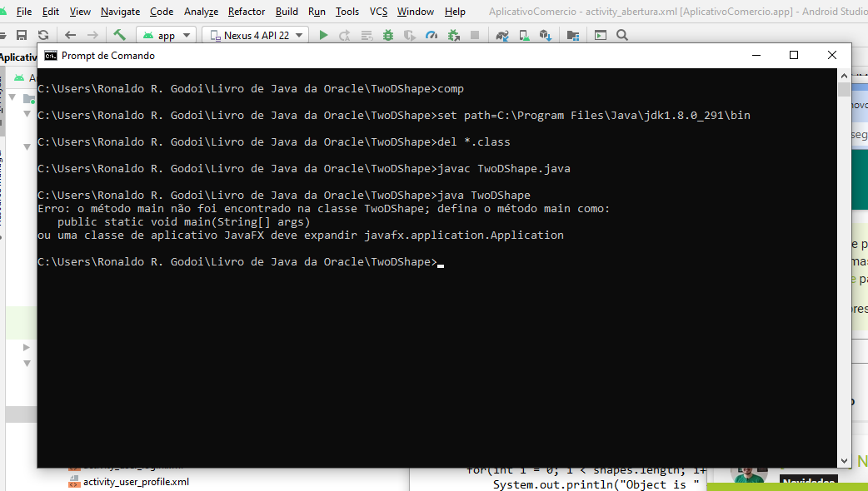The width and height of the screenshot is (868, 491).
Task: Click the Search Everywhere magnifier icon
Action: click(x=622, y=36)
